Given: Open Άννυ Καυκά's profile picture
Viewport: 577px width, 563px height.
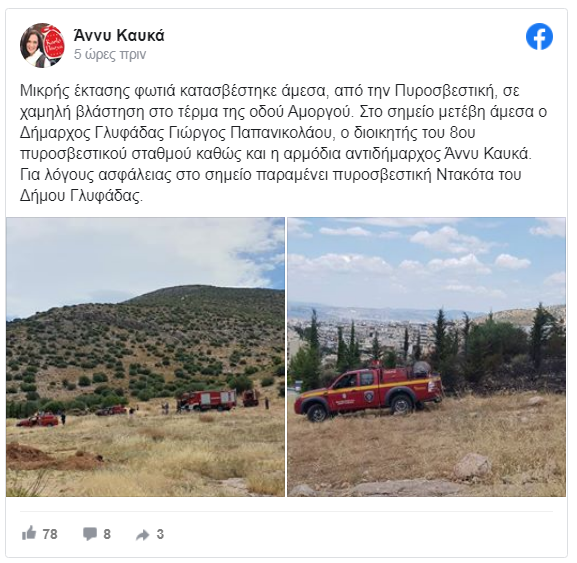Looking at the screenshot, I should point(43,45).
